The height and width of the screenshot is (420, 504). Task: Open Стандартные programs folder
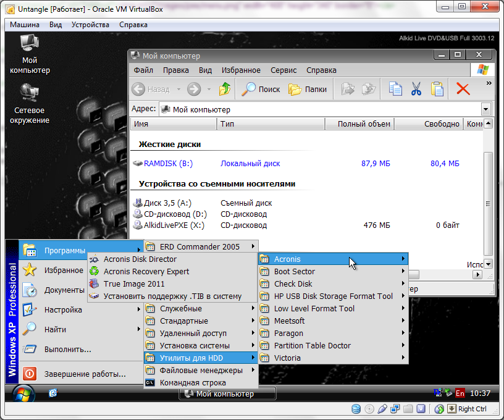pos(201,321)
